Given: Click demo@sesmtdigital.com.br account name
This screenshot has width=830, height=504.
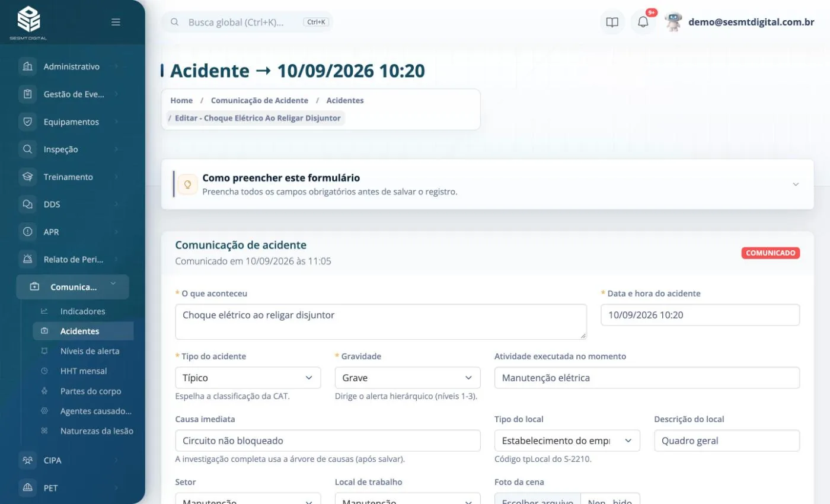Looking at the screenshot, I should point(751,22).
